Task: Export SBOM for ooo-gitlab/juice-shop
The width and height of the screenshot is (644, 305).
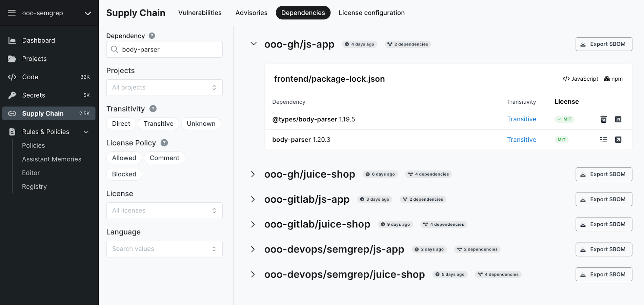Action: click(604, 224)
